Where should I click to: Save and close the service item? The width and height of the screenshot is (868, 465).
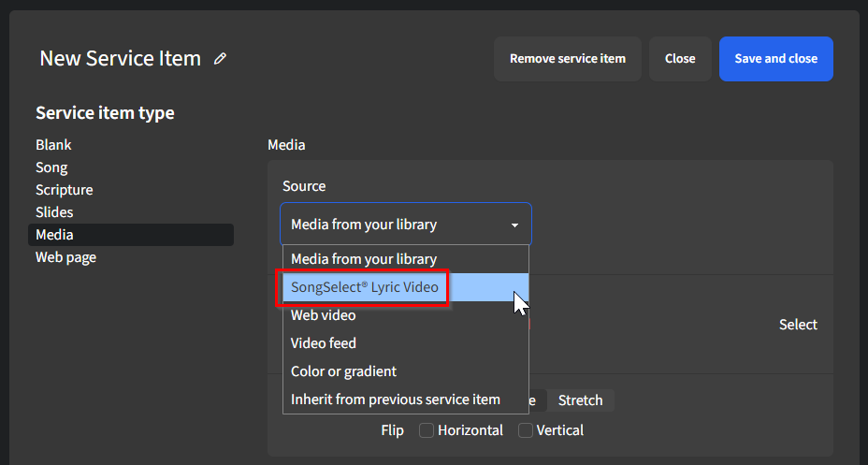pos(776,59)
